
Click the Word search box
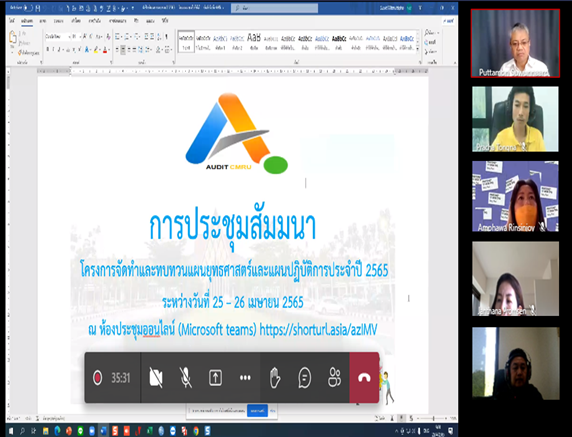click(274, 8)
